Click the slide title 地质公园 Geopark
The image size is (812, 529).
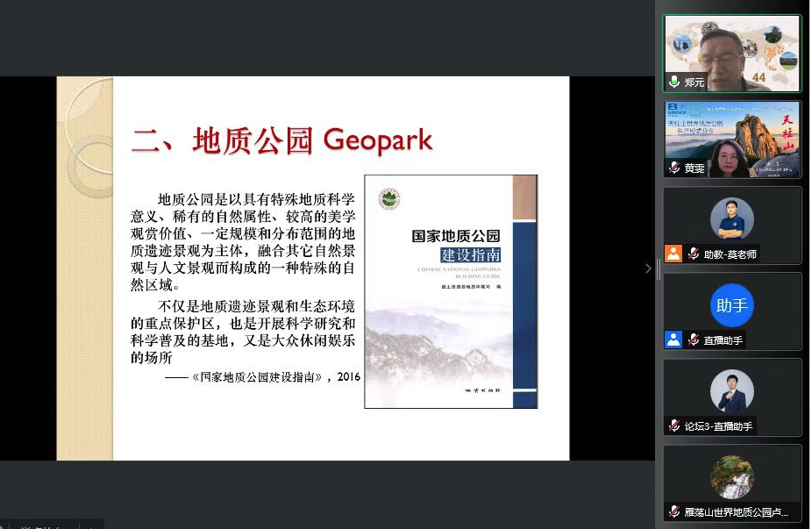pyautogui.click(x=282, y=140)
